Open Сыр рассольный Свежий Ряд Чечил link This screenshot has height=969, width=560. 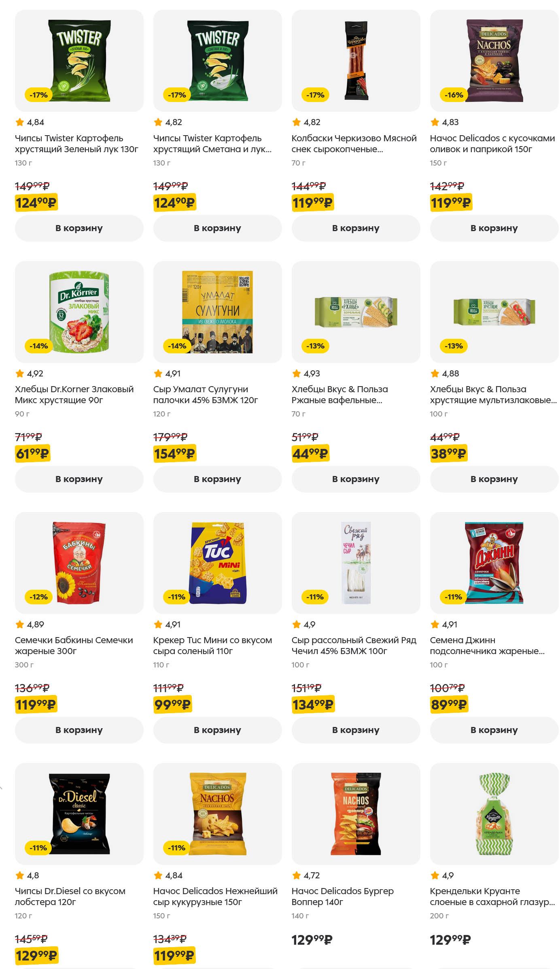point(354,646)
